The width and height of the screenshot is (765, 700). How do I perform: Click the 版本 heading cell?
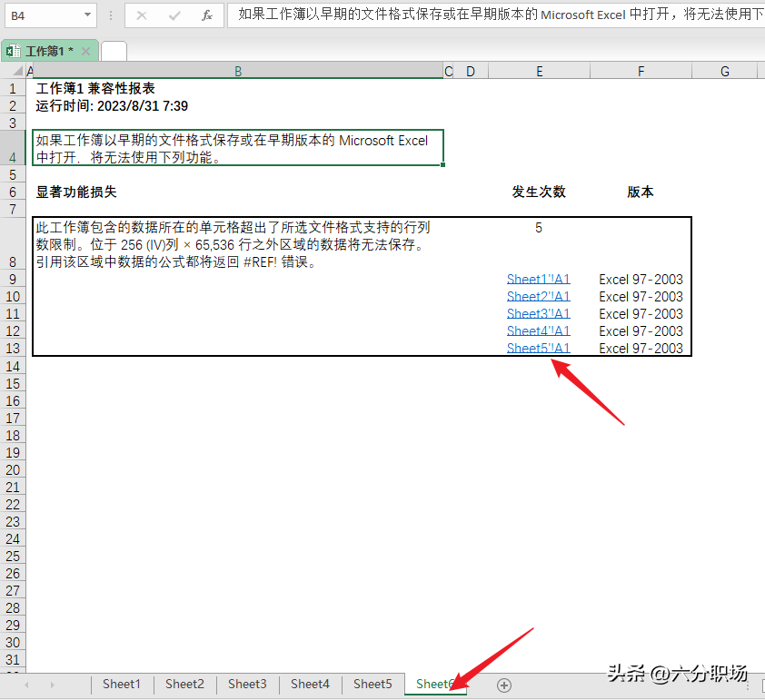point(641,192)
